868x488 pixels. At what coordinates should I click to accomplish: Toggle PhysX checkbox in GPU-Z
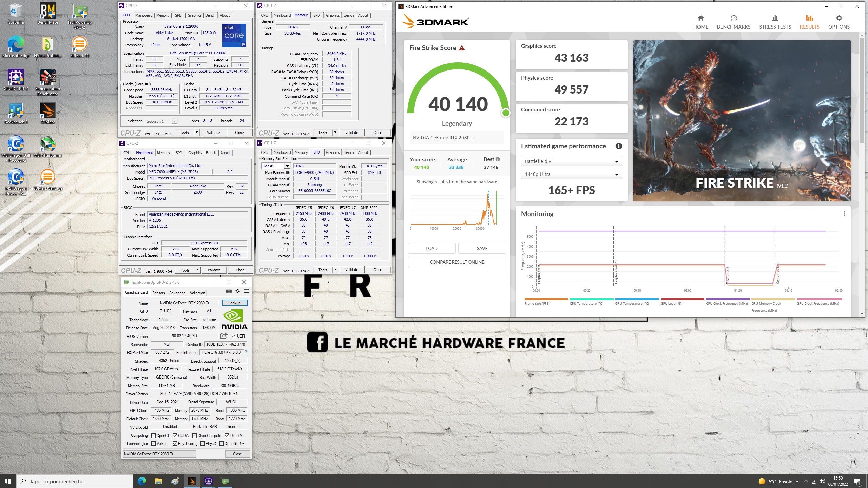(202, 443)
